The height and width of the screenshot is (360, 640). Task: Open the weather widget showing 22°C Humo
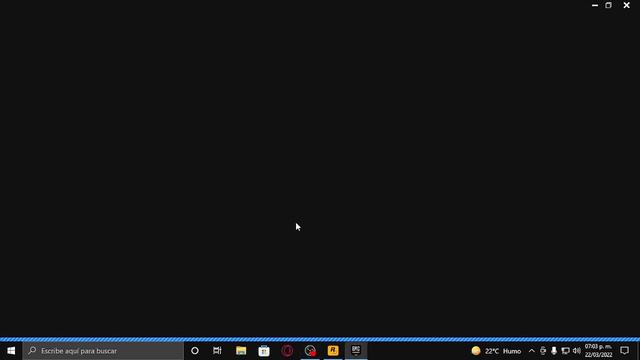click(496, 351)
